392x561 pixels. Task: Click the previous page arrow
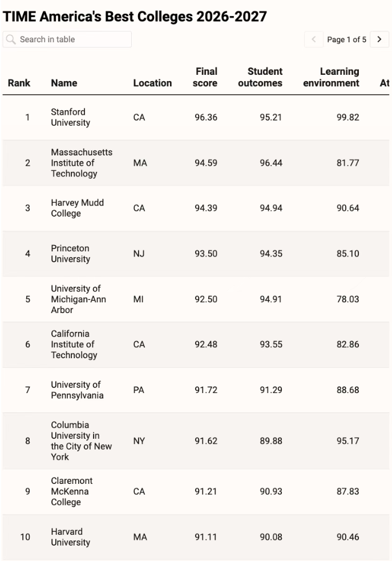pyautogui.click(x=314, y=39)
